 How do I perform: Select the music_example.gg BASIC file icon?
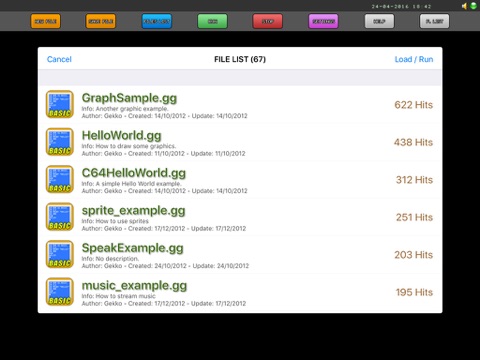pos(60,292)
